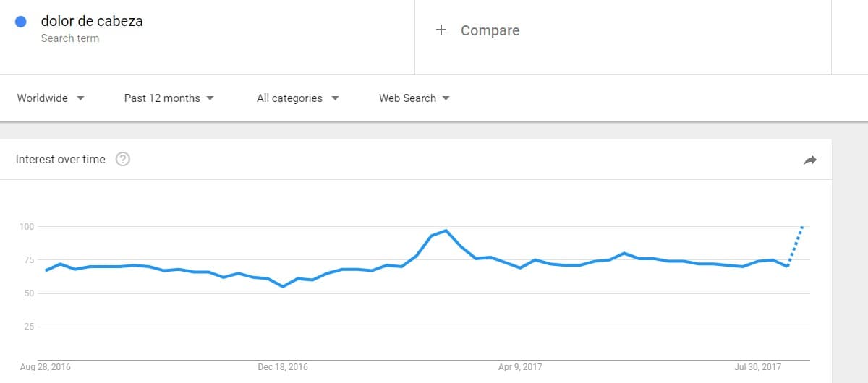Screen dimensions: 868x383
Task: Click the share arrow icon
Action: (810, 160)
